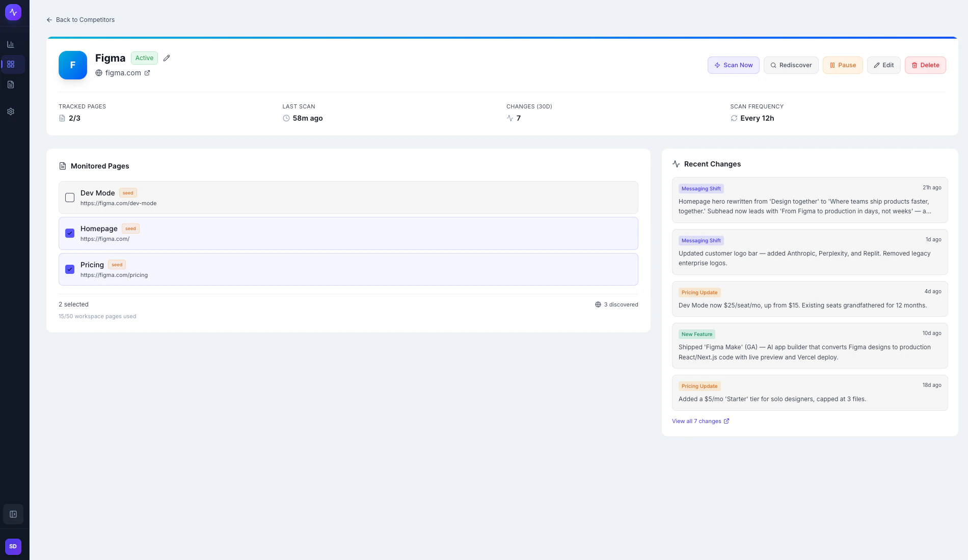Image resolution: width=968 pixels, height=560 pixels.
Task: Open the analytics bar chart sidebar icon
Action: pyautogui.click(x=11, y=44)
